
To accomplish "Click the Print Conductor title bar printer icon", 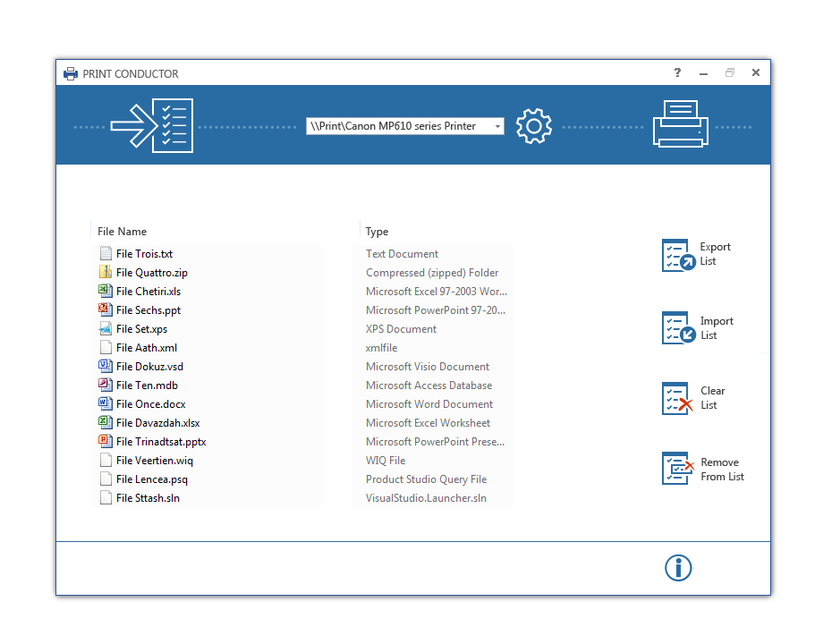I will click(71, 73).
